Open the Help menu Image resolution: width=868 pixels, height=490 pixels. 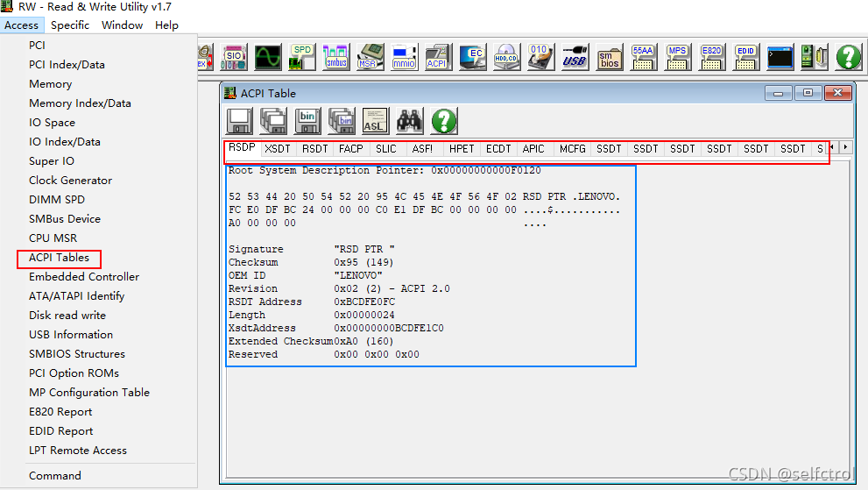point(166,25)
